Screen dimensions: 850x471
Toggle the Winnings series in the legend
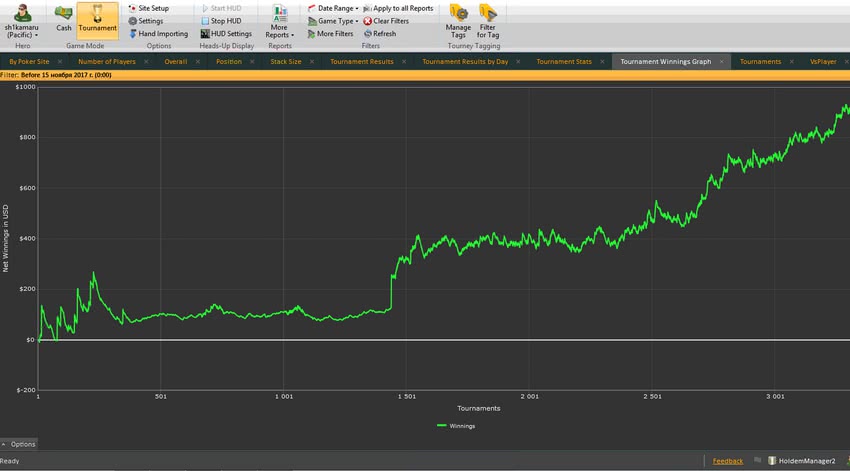coord(456,426)
